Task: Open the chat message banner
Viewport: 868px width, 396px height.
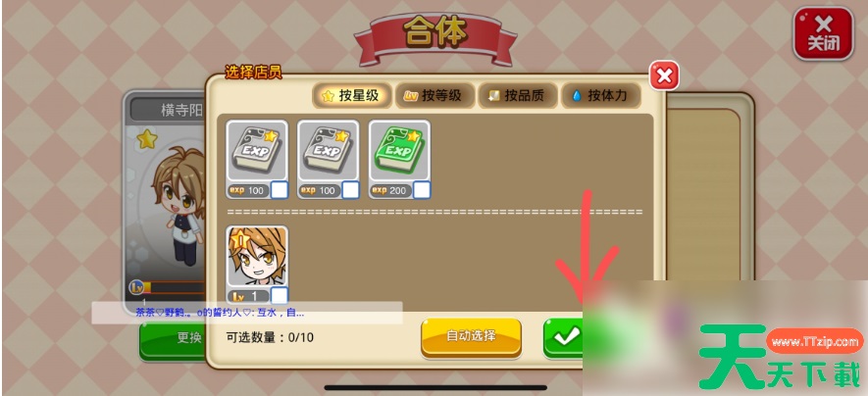Action: [247, 313]
